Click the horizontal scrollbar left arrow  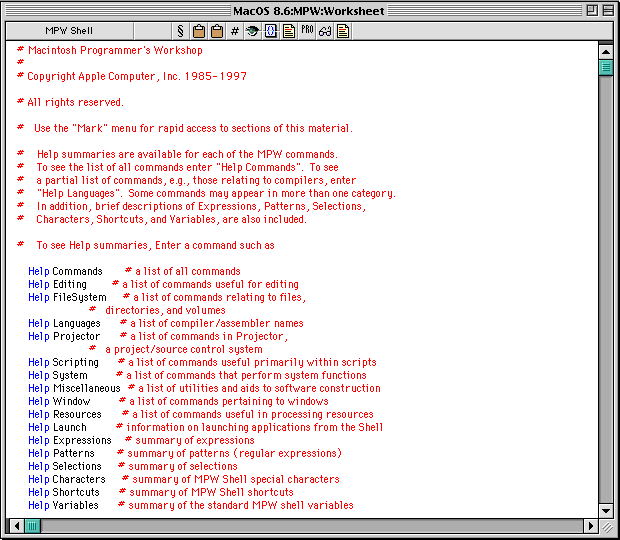pos(16,525)
